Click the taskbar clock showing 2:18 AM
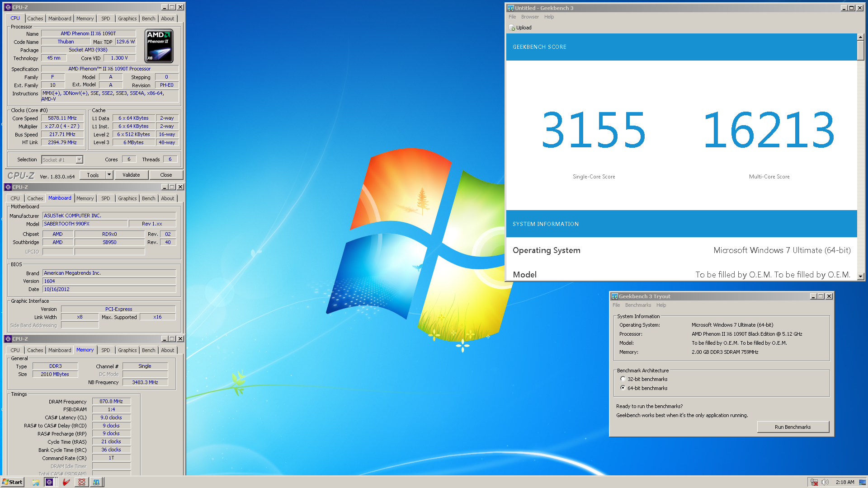 coord(845,482)
